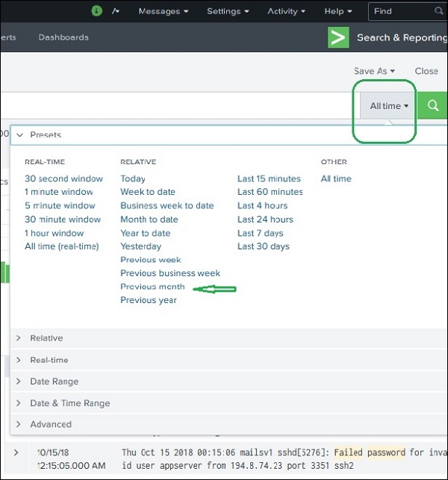This screenshot has height=480, width=448.
Task: Open the Settings menu
Action: pyautogui.click(x=228, y=11)
